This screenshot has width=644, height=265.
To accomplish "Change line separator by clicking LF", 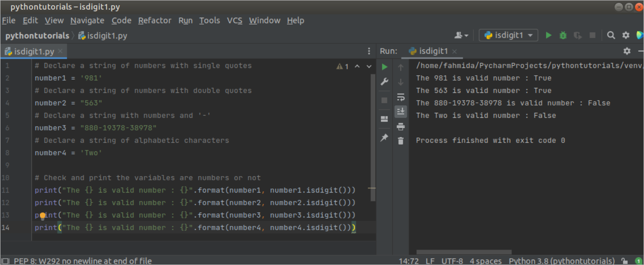I will (430, 260).
